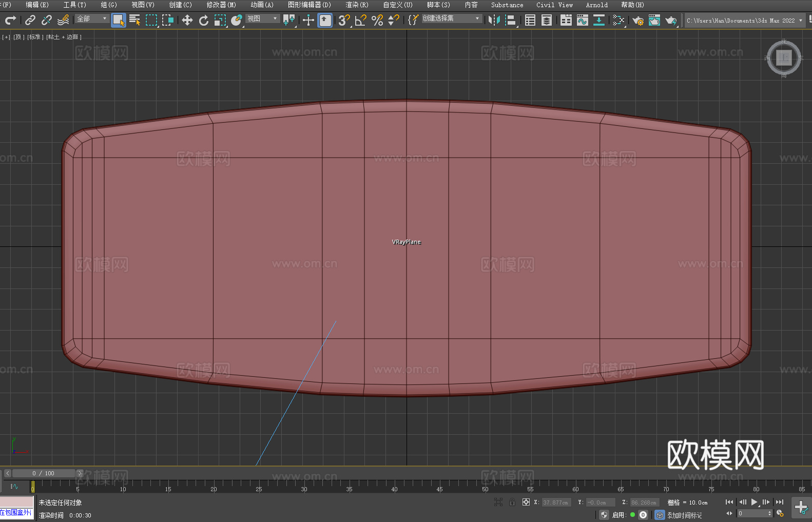Viewport: 812px width, 522px height.
Task: Toggle Spinner Snap
Action: pyautogui.click(x=394, y=20)
